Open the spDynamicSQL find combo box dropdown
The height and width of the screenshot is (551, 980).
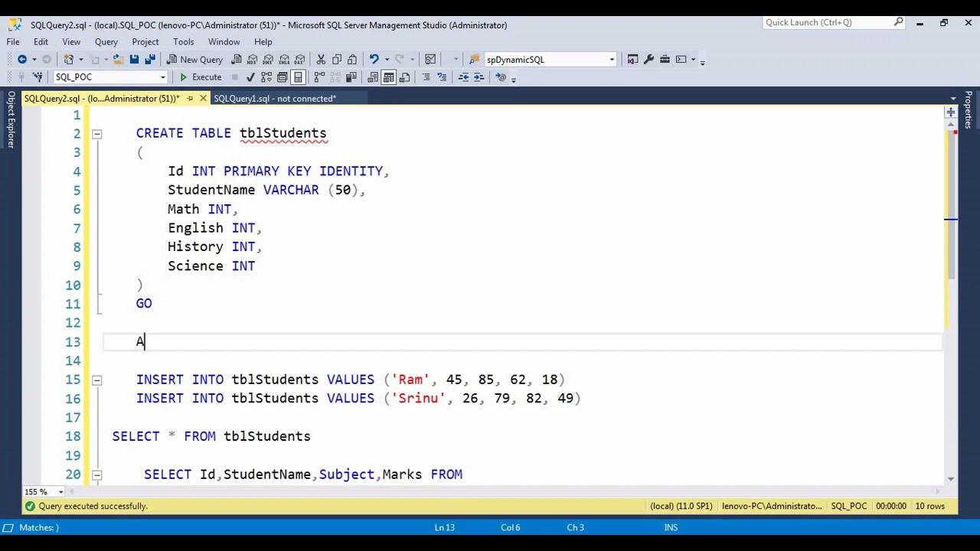coord(612,59)
